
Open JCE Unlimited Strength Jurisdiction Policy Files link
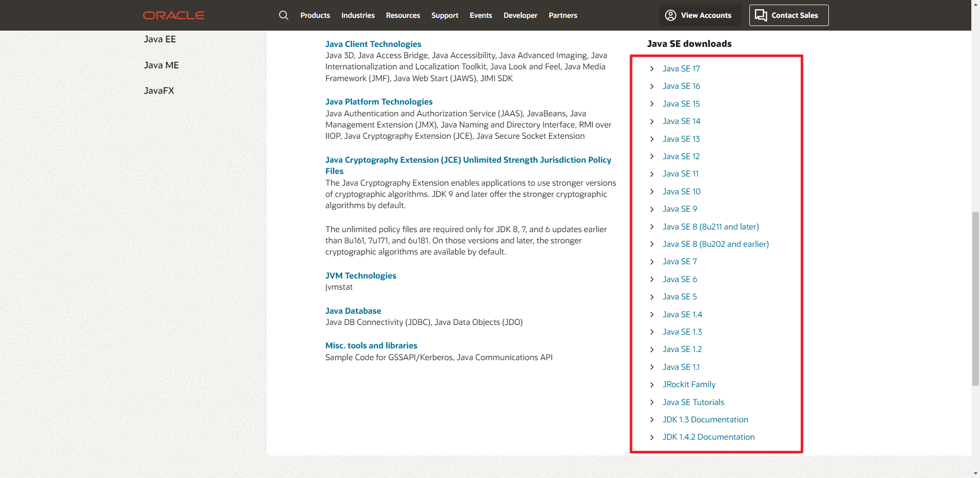point(468,165)
